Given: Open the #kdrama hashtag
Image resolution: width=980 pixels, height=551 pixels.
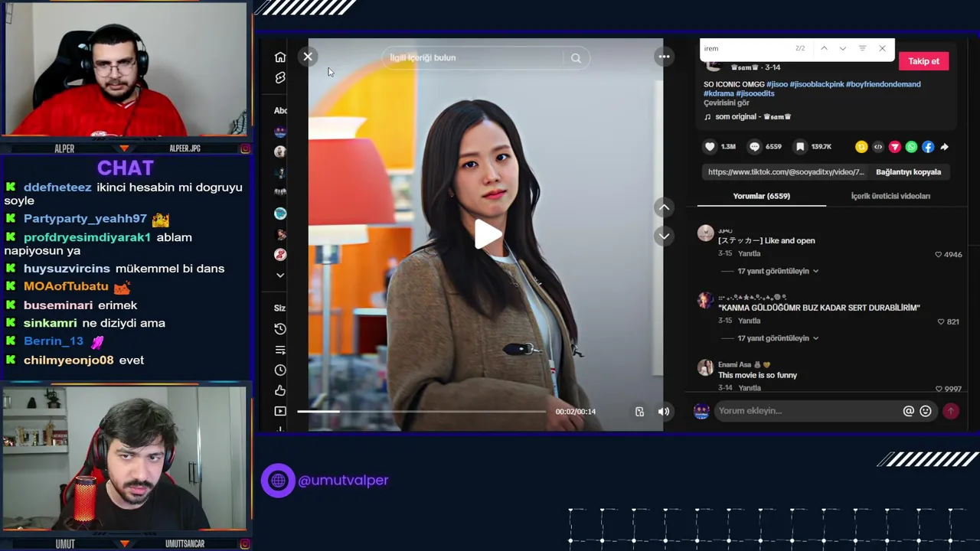Looking at the screenshot, I should click(x=718, y=93).
